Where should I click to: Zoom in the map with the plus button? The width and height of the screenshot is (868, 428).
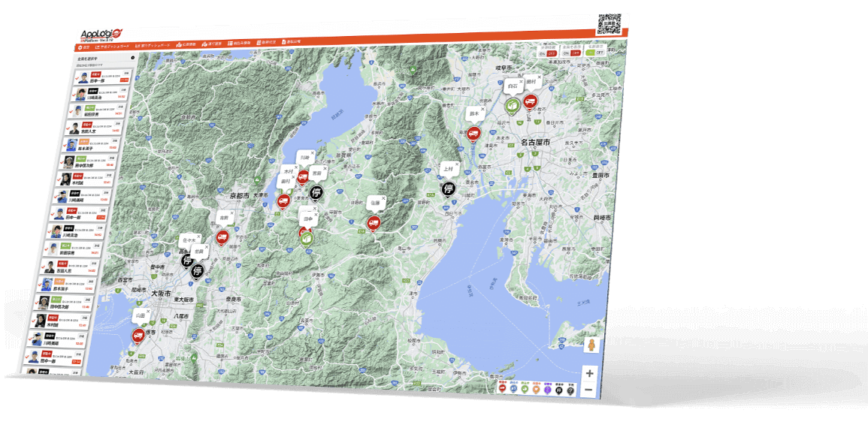tap(589, 373)
